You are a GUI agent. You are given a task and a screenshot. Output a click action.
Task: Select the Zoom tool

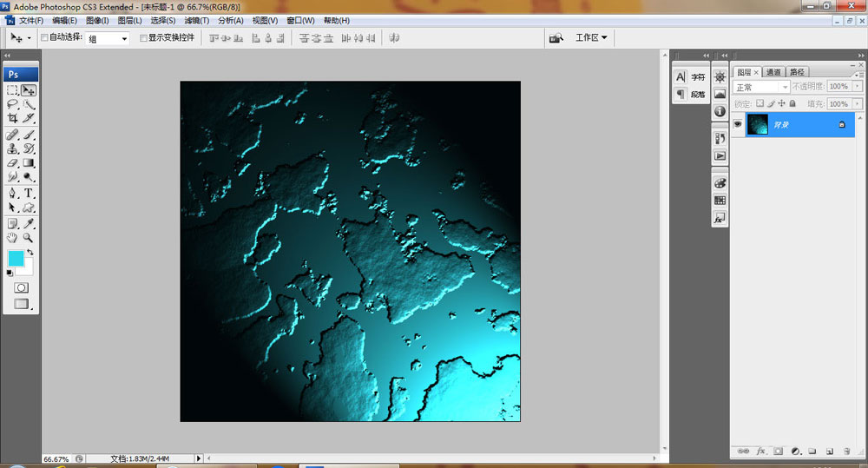29,238
